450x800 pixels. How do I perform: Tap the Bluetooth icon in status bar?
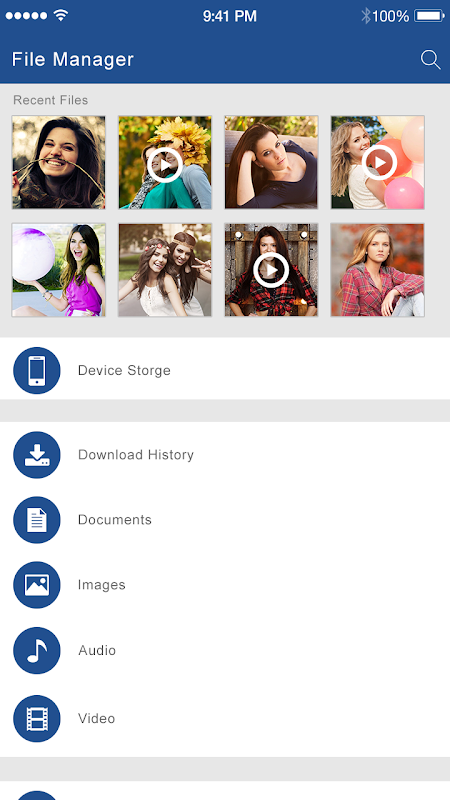point(365,16)
